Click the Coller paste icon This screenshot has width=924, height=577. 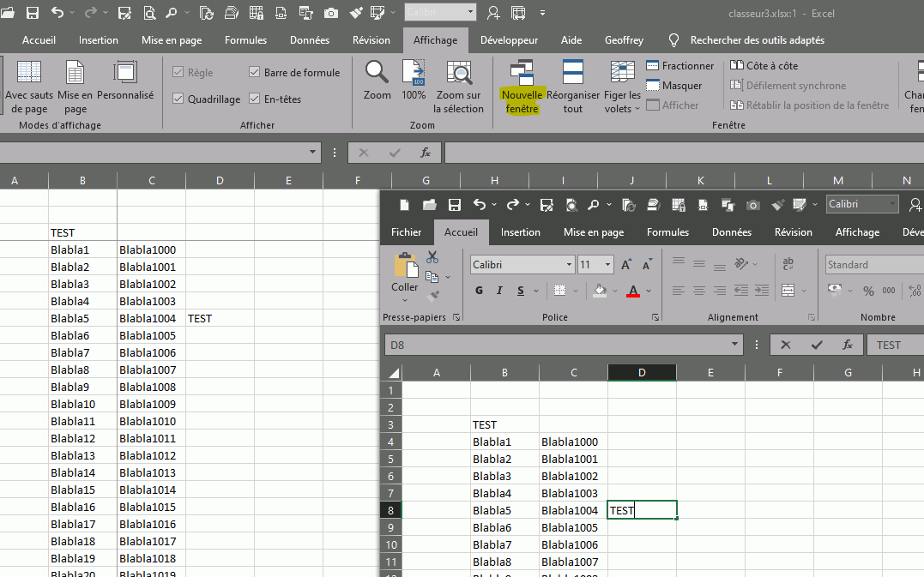pyautogui.click(x=404, y=266)
